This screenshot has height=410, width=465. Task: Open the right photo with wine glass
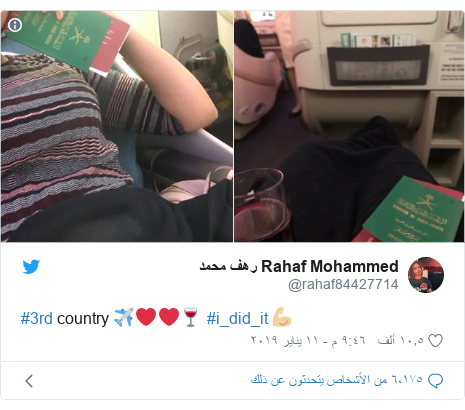(x=349, y=126)
